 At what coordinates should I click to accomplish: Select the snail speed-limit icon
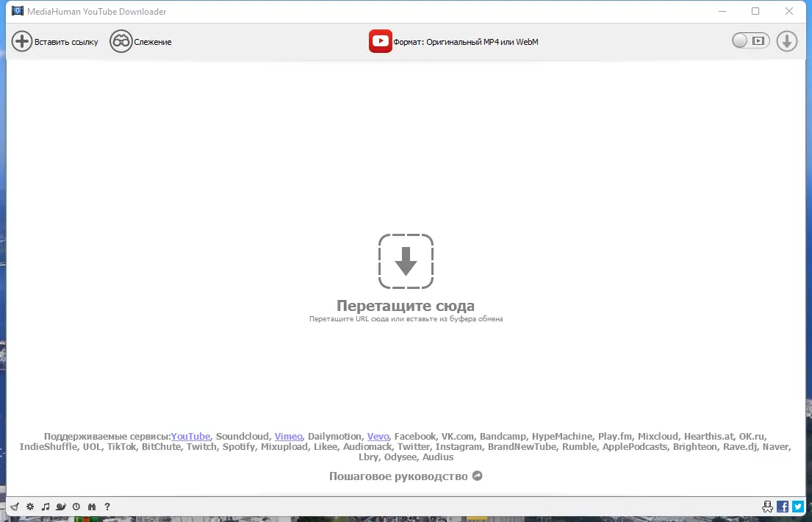61,507
